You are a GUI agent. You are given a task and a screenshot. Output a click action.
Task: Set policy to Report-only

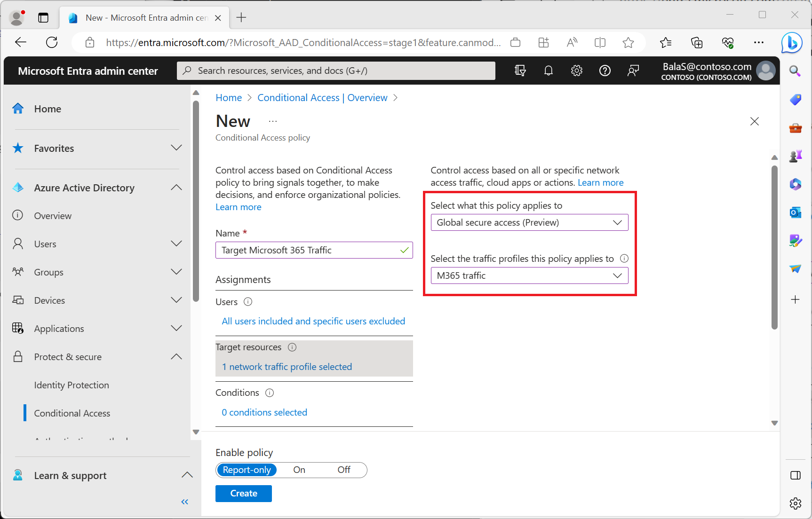(x=247, y=470)
